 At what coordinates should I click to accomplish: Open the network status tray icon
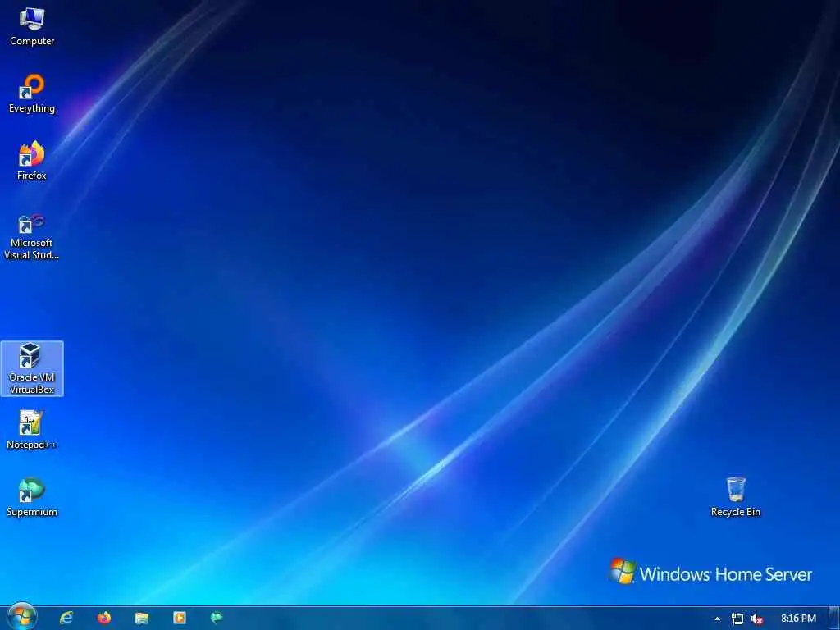(737, 619)
